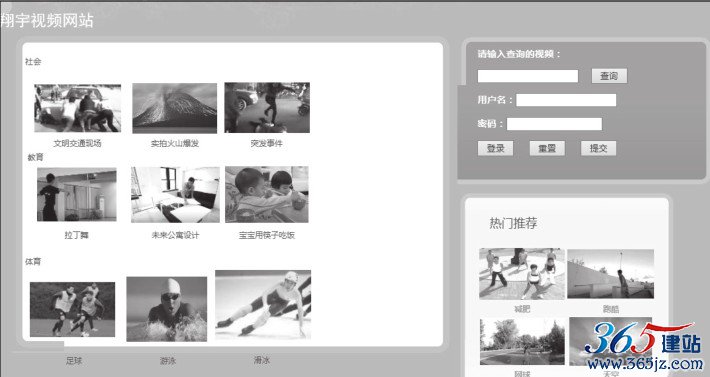Open the 网球 tennis recommended thumbnail

(x=522, y=342)
